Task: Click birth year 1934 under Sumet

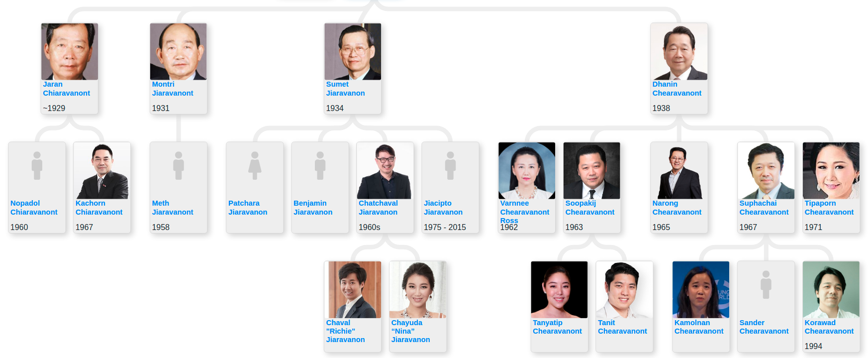Action: coord(335,108)
